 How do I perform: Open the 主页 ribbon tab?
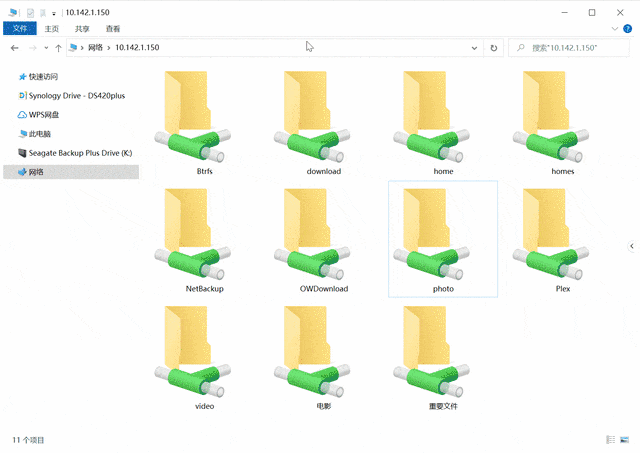pos(51,29)
